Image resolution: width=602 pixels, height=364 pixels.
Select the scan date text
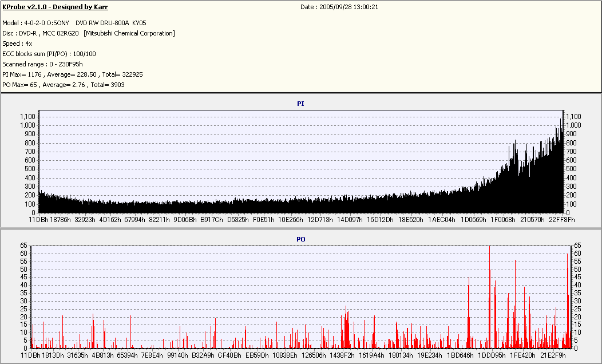click(x=339, y=7)
